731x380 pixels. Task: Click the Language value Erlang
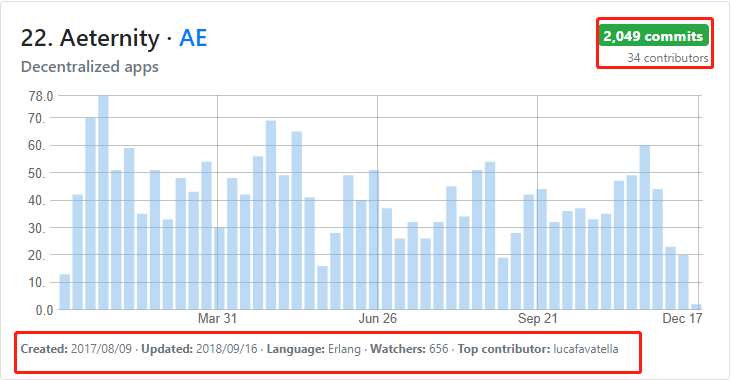[344, 349]
